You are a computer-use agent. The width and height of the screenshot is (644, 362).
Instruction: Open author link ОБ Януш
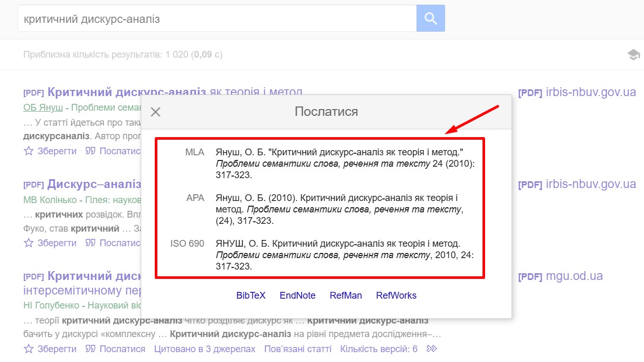pyautogui.click(x=43, y=108)
